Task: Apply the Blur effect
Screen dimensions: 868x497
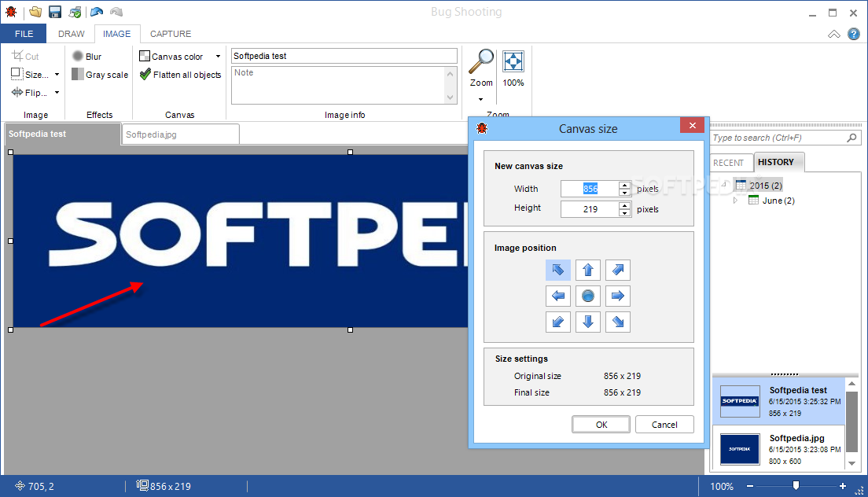Action: point(87,57)
